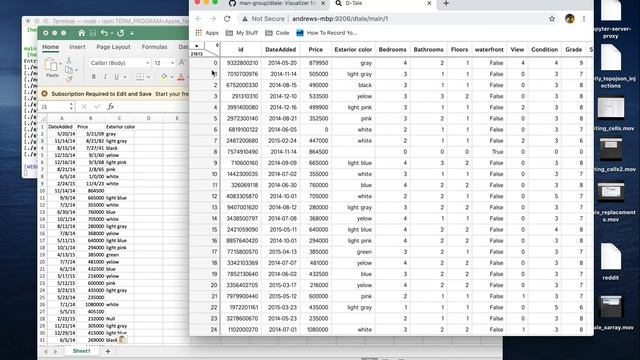The image size is (640, 360).
Task: Expand the Paste options arrow
Action: point(60,64)
